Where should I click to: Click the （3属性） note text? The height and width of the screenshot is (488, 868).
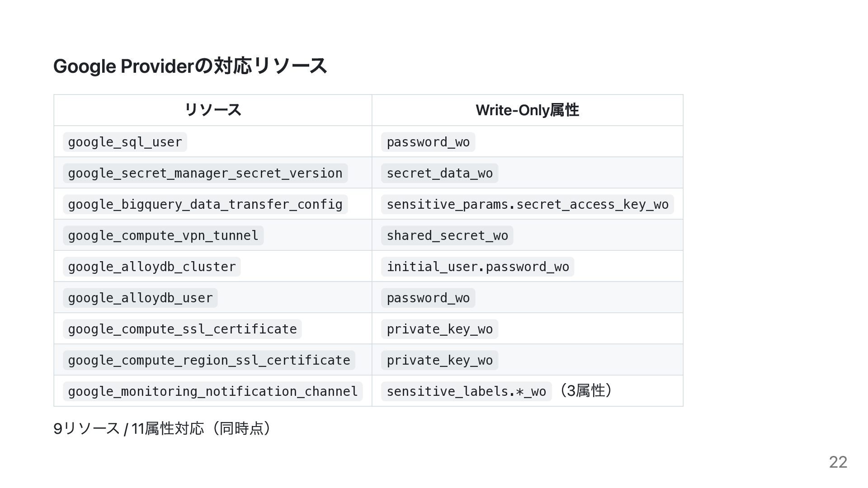pos(585,390)
